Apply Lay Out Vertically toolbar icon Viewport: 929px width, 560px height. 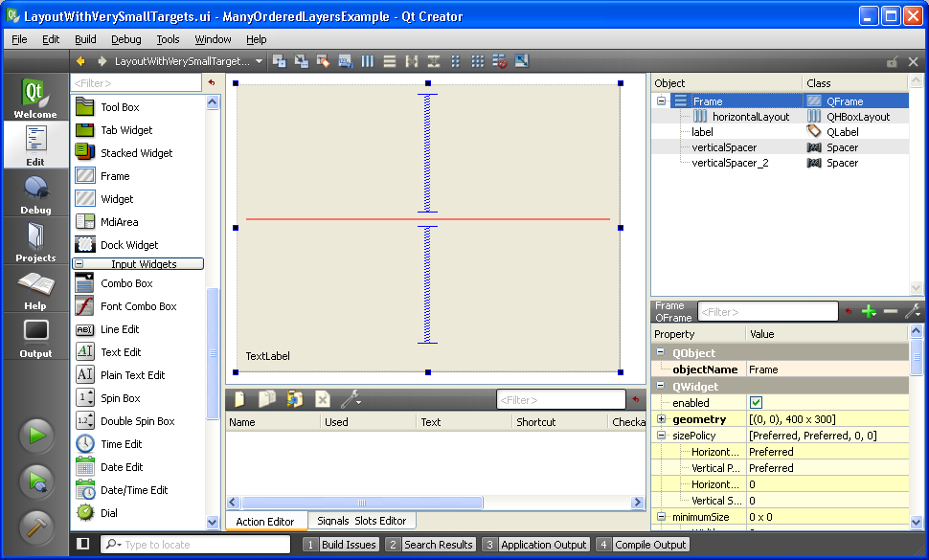tap(389, 61)
